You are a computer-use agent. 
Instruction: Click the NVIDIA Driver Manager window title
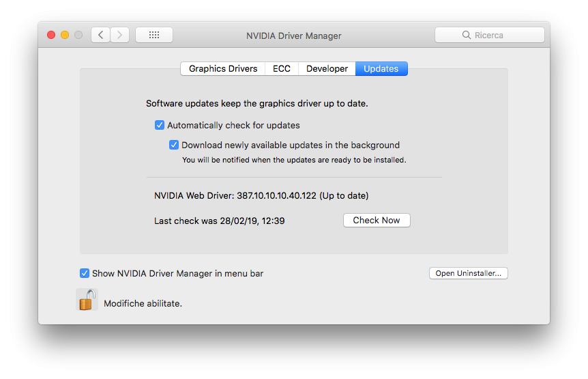tap(293, 36)
